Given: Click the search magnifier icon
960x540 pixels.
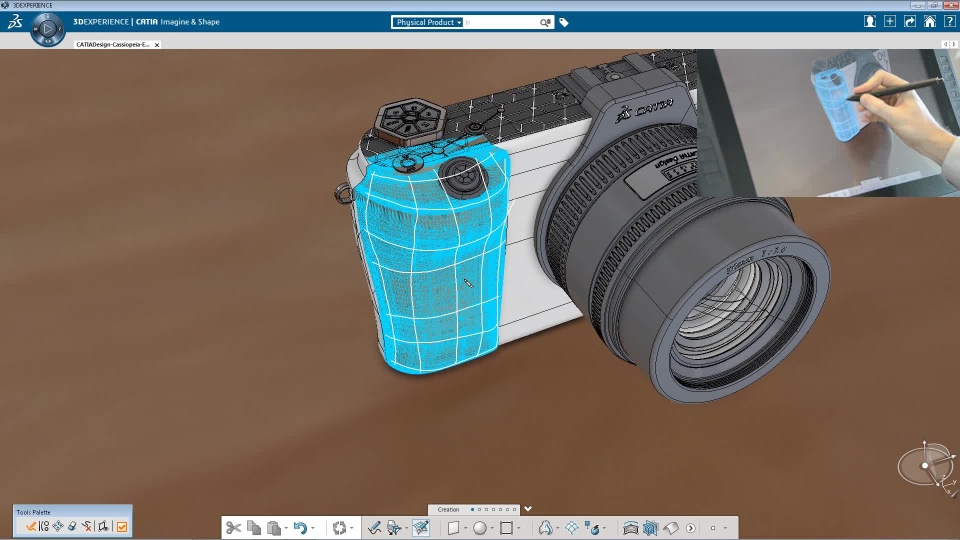Looking at the screenshot, I should [545, 22].
